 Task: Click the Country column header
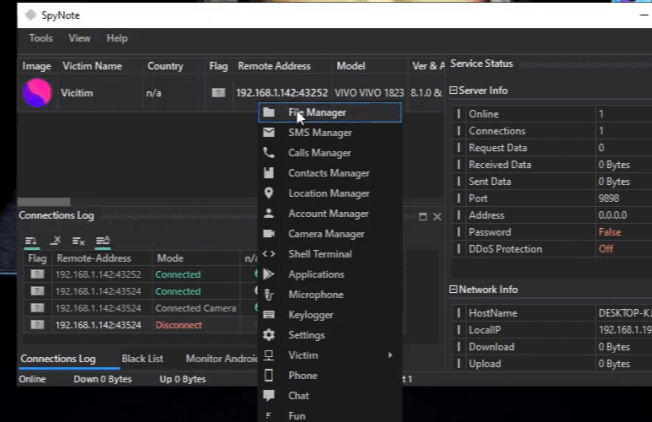coord(165,66)
